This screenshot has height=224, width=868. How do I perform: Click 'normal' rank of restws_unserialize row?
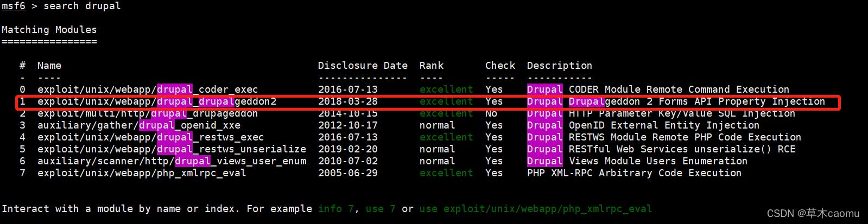click(x=438, y=149)
